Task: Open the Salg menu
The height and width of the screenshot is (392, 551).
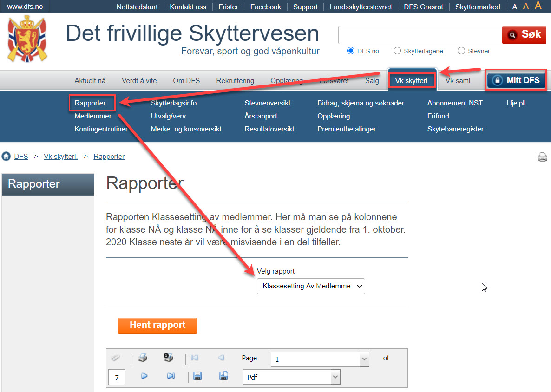Action: click(372, 81)
